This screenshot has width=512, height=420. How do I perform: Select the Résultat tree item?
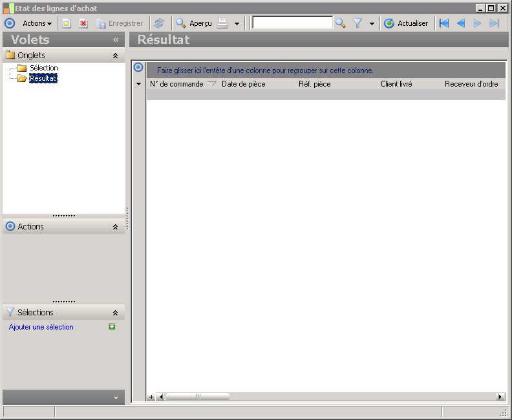click(x=43, y=78)
